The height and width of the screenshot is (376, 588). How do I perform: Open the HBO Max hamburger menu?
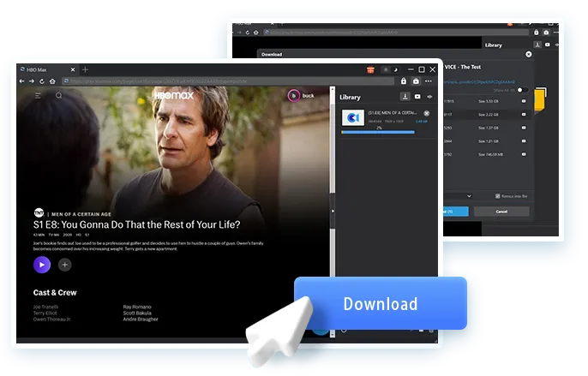(x=38, y=96)
